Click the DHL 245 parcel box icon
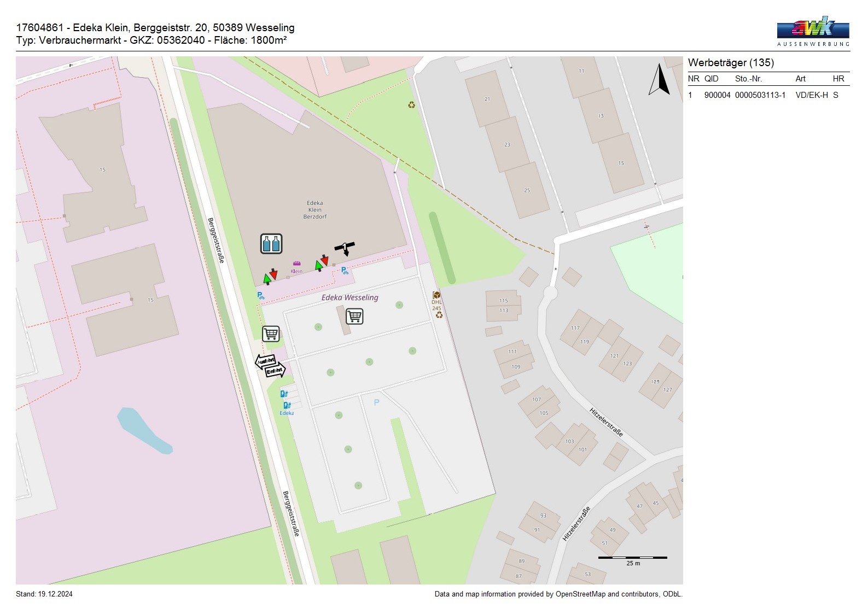The image size is (868, 614). pos(436,296)
